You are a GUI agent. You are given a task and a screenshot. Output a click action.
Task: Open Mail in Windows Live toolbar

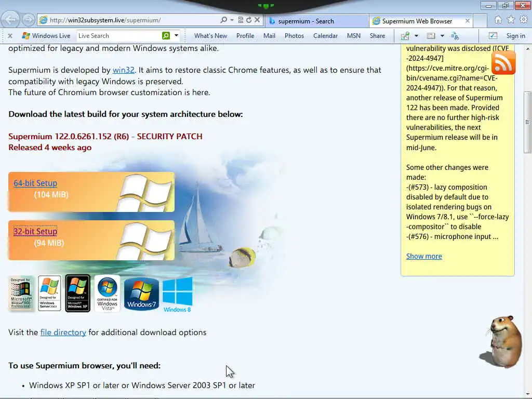(x=269, y=36)
